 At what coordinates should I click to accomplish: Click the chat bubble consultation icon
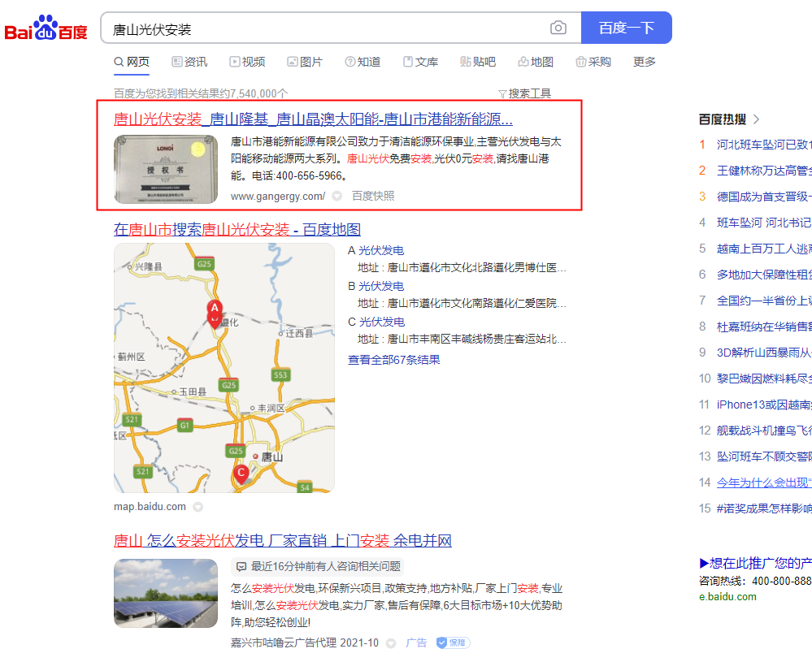pyautogui.click(x=241, y=566)
